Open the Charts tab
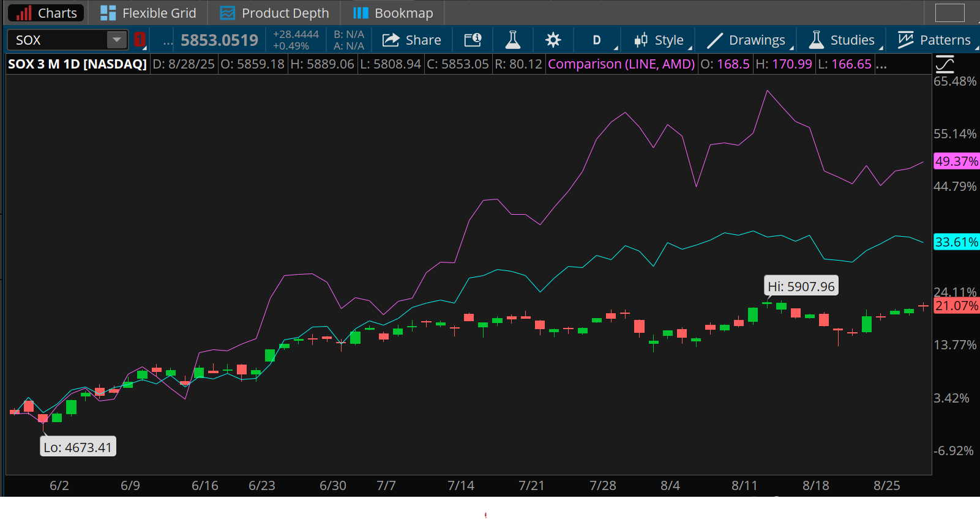The height and width of the screenshot is (520, 980). (x=46, y=13)
